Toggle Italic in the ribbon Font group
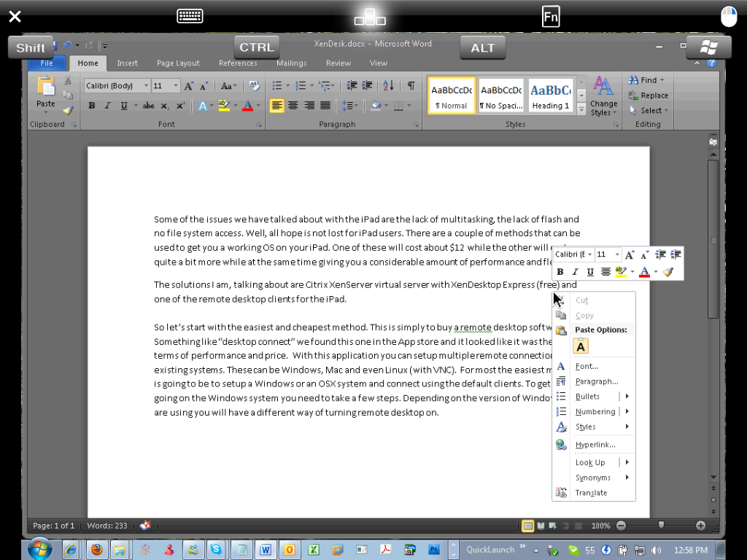747x560 pixels. (108, 106)
